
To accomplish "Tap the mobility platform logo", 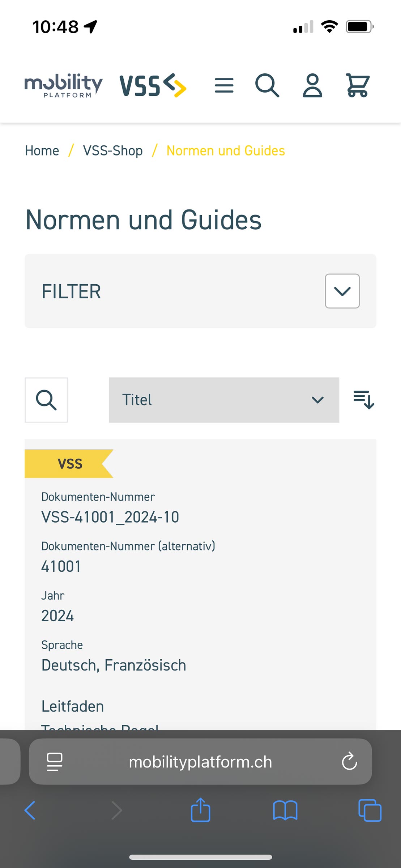I will (64, 86).
